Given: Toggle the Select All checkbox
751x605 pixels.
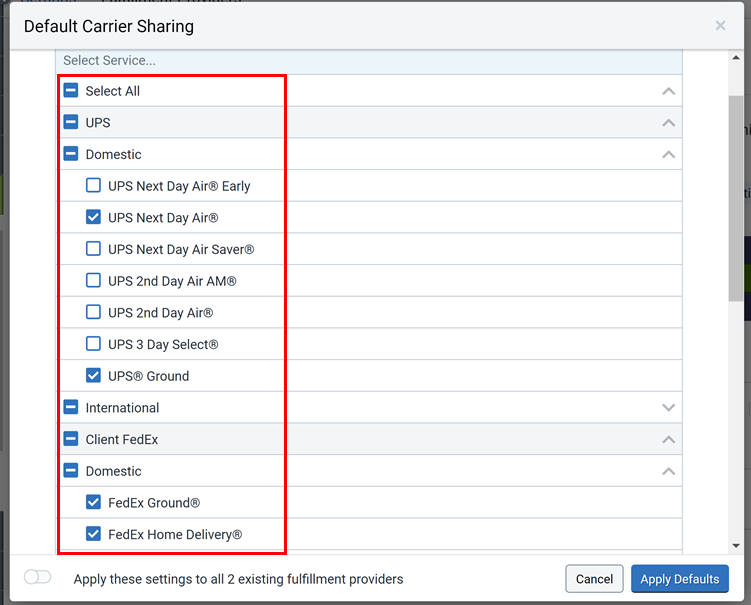Looking at the screenshot, I should click(71, 91).
